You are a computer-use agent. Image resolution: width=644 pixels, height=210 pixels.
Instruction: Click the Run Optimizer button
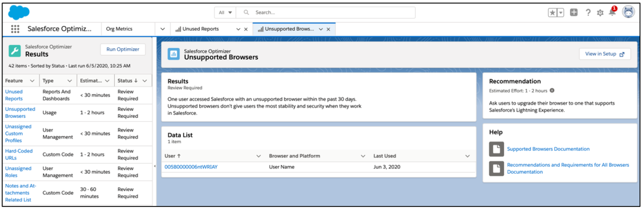(123, 49)
